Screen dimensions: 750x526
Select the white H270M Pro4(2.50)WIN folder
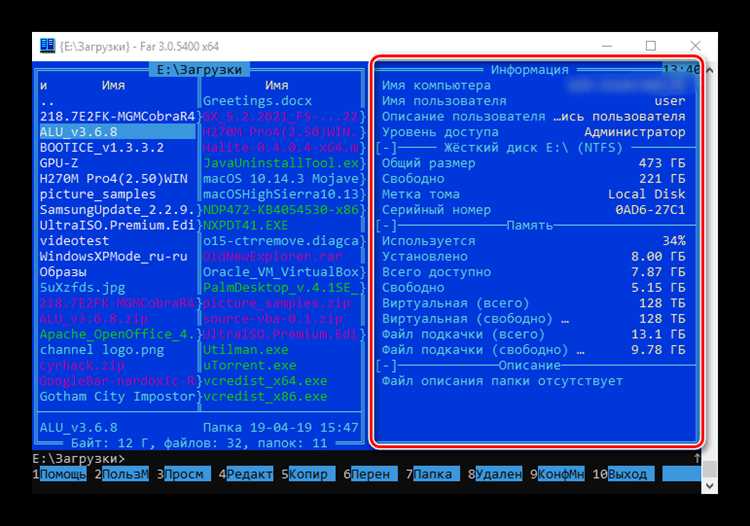[x=114, y=179]
